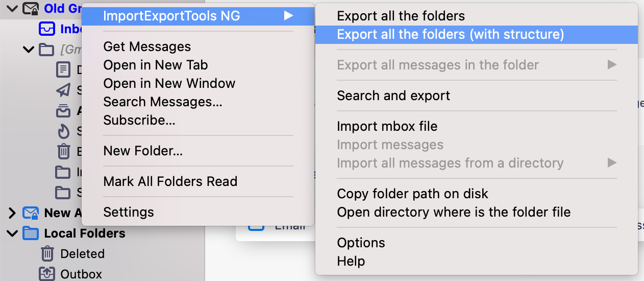Select Import mbox file
The width and height of the screenshot is (644, 281).
click(387, 126)
